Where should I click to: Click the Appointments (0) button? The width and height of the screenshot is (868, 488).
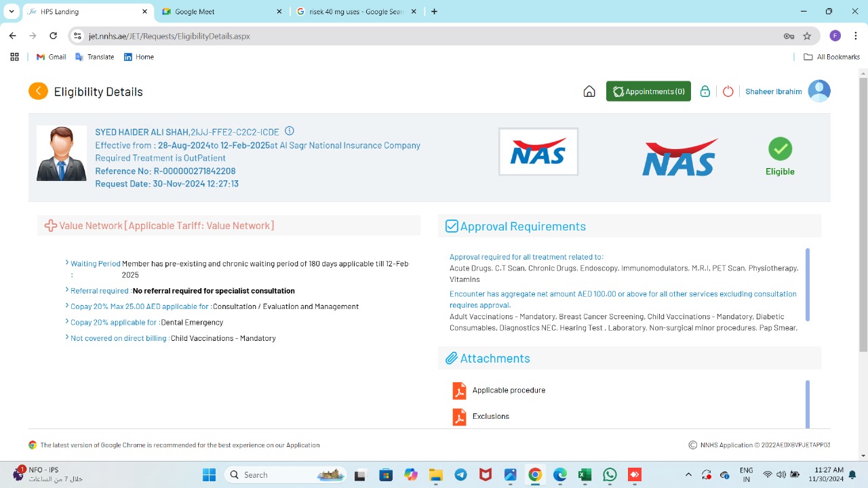point(648,91)
